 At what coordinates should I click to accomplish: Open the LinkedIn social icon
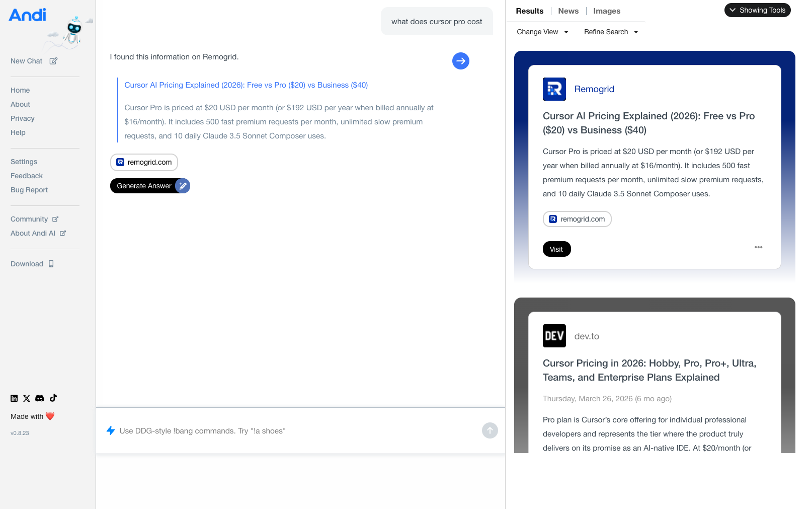[14, 398]
